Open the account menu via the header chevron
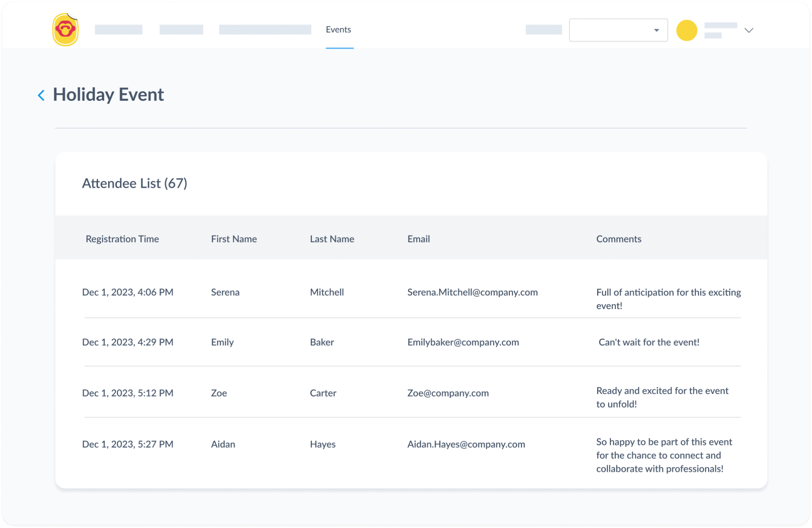The width and height of the screenshot is (812, 528). 749,30
